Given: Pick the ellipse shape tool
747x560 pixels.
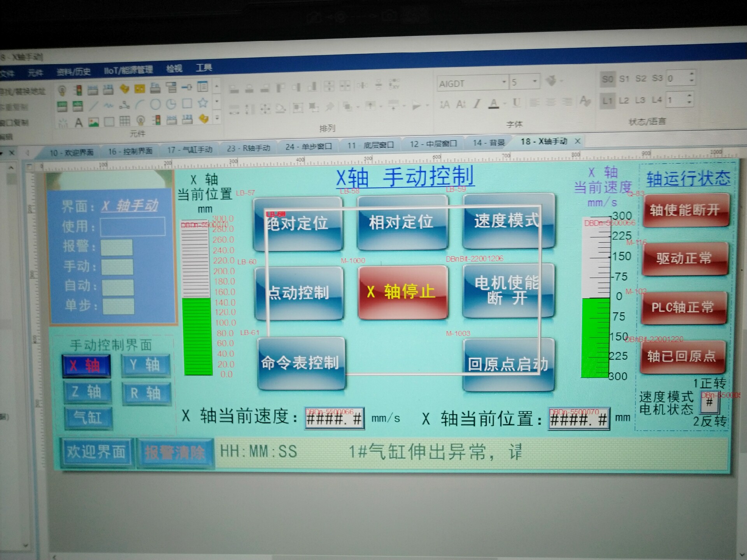Looking at the screenshot, I should pos(155,104).
